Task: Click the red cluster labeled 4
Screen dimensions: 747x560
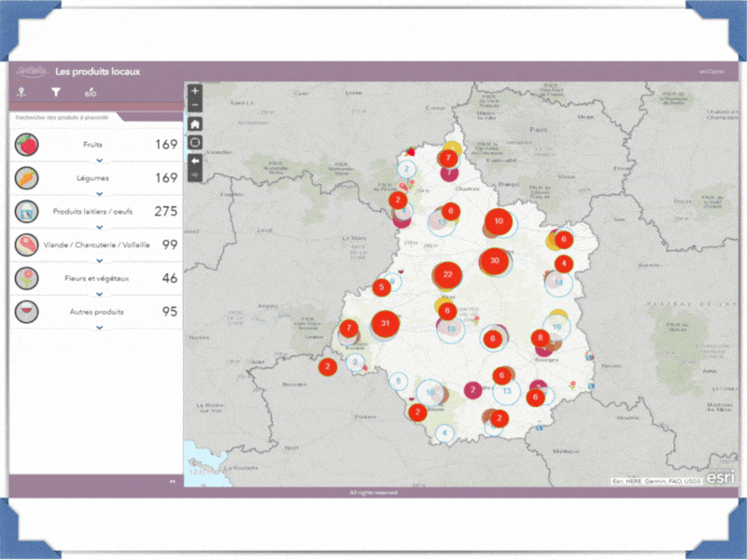Action: pos(564,263)
